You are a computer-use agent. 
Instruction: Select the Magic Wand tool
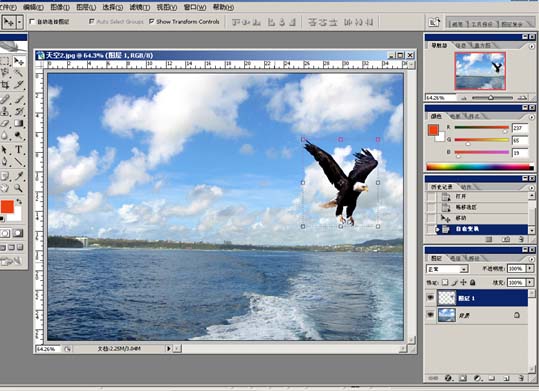tap(19, 73)
